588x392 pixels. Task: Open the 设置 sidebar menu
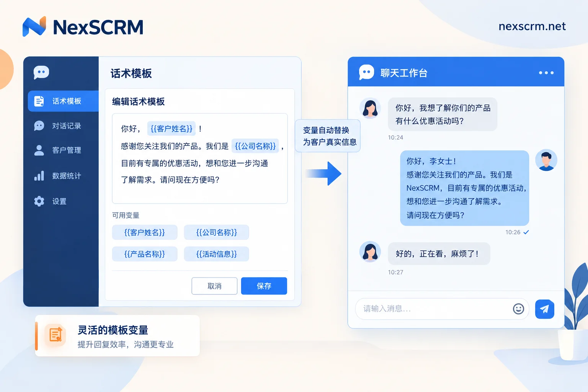63,201
